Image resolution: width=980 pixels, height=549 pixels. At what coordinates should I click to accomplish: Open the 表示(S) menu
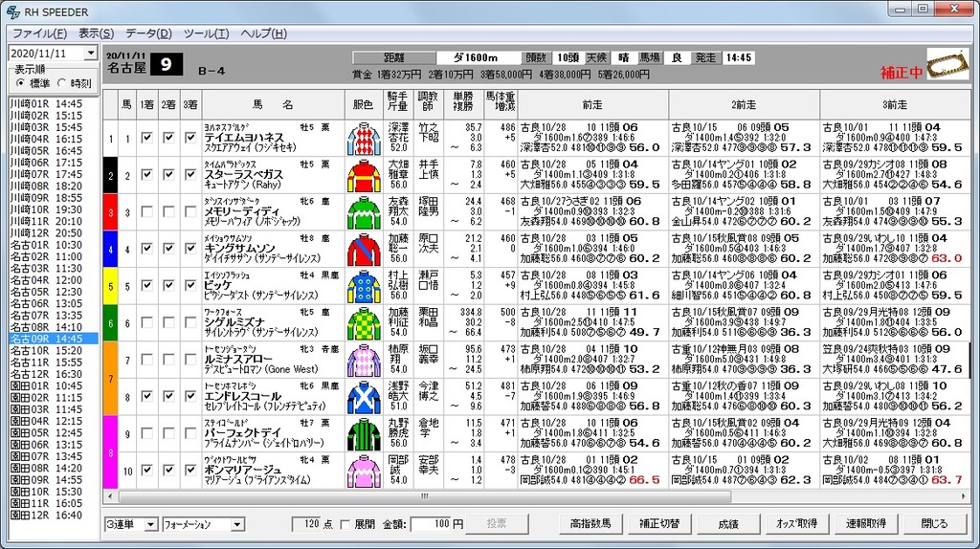point(97,33)
